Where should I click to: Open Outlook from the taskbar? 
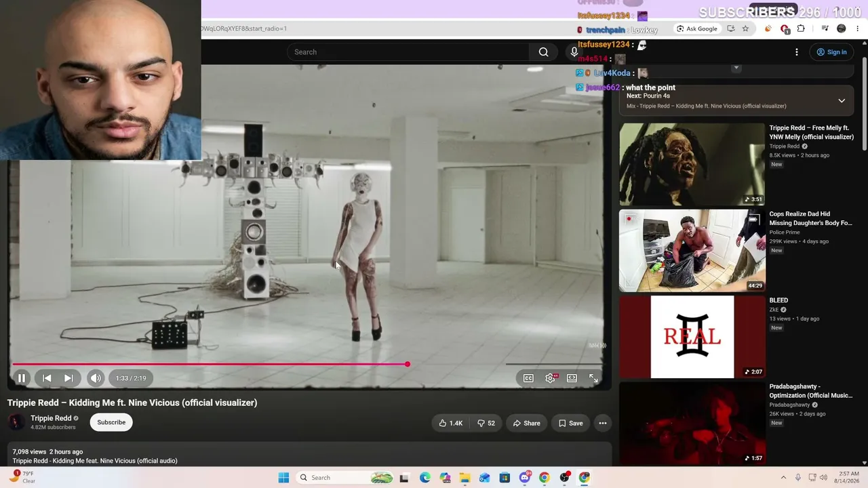[484, 478]
